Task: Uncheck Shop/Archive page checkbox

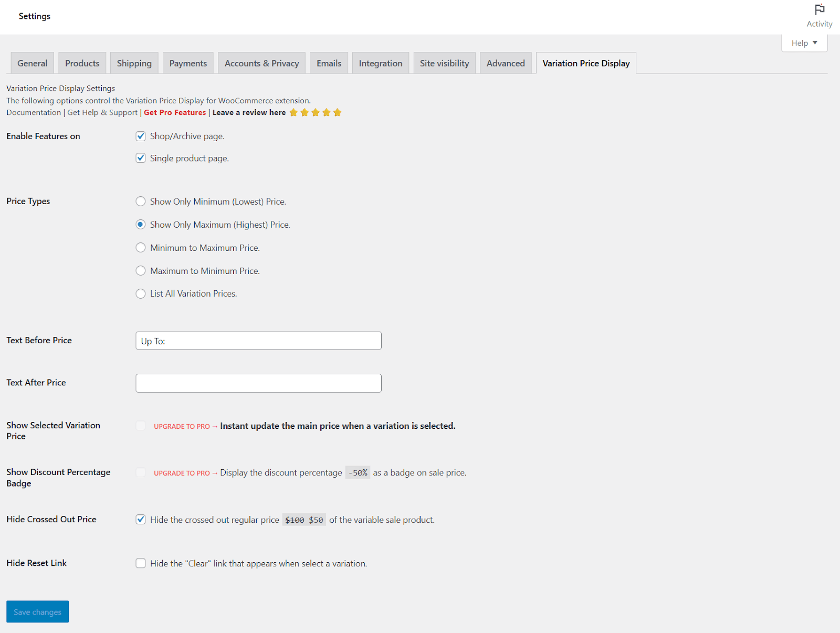Action: pos(141,136)
